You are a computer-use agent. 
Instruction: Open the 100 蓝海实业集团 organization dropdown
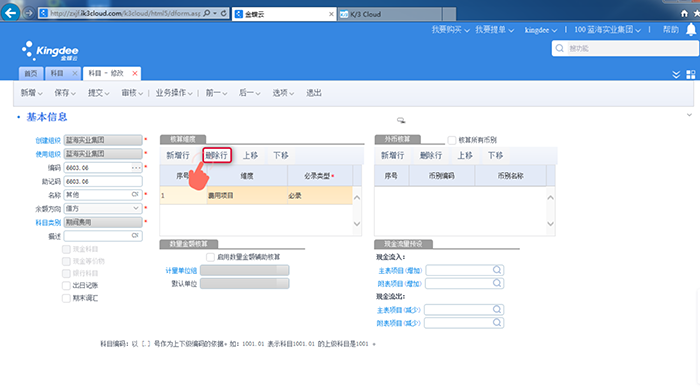pyautogui.click(x=608, y=30)
